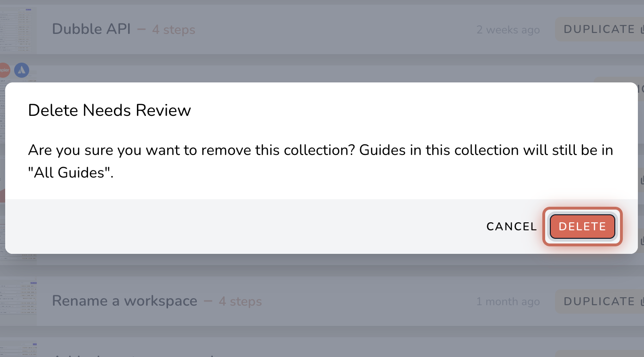Open the Dubble API guide title
Viewport: 644px width, 357px height.
[91, 29]
